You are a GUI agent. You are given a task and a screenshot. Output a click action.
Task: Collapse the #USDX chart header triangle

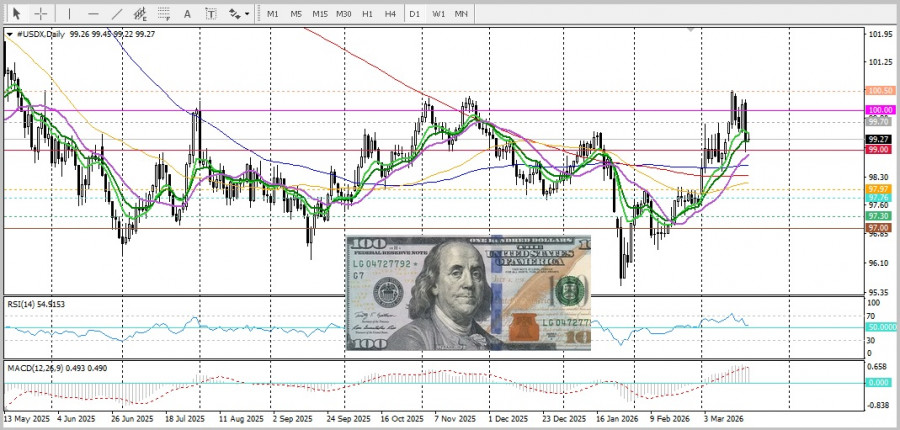[x=10, y=34]
